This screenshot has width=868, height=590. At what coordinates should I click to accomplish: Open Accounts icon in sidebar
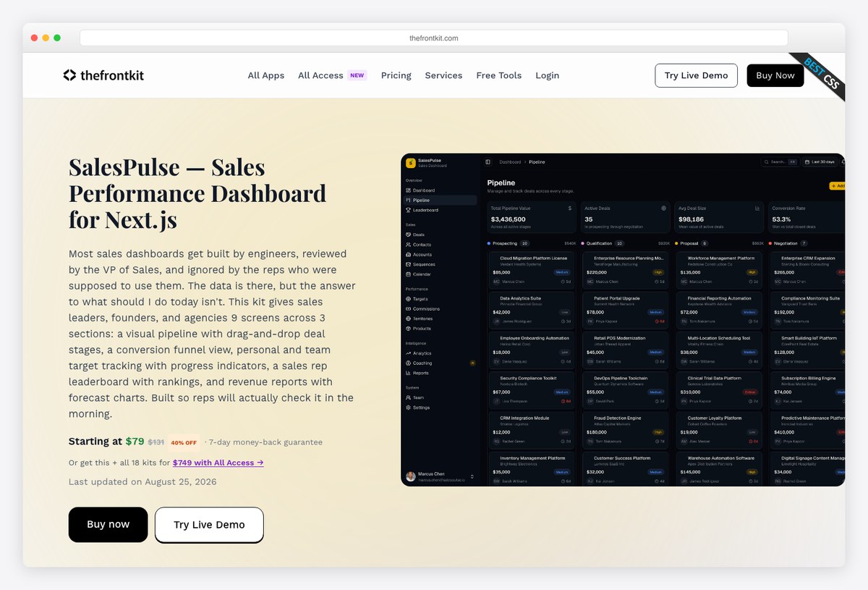pyautogui.click(x=409, y=255)
